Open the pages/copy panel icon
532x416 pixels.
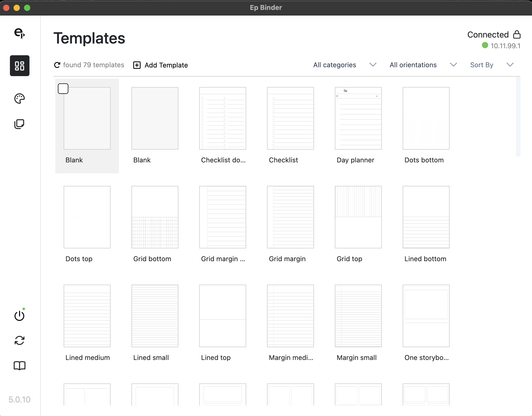[19, 124]
